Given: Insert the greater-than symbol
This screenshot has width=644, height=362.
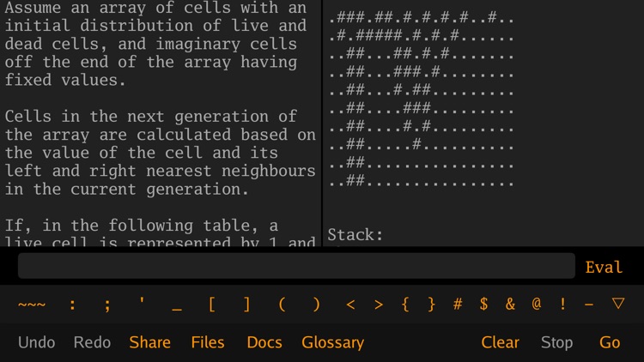Looking at the screenshot, I should (x=379, y=305).
